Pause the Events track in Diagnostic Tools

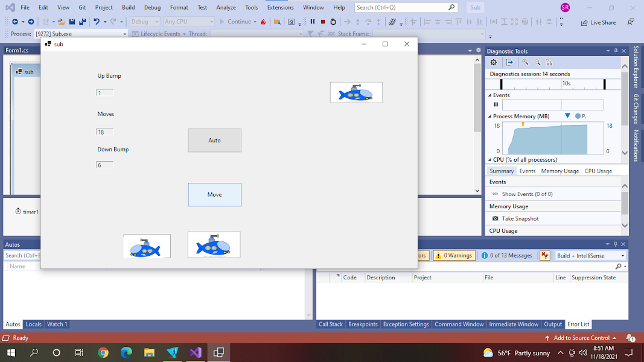click(x=496, y=104)
